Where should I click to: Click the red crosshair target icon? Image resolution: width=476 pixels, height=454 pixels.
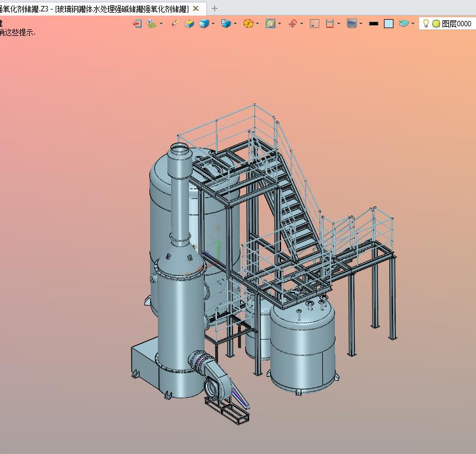pos(292,24)
